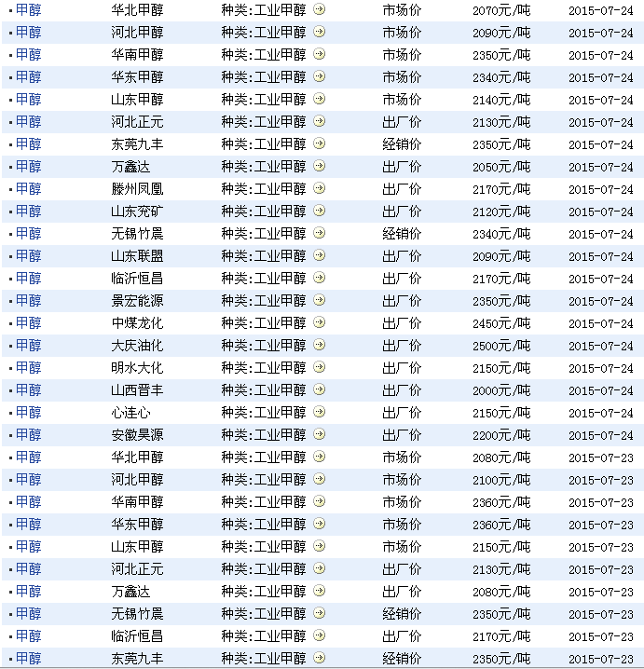
Task: Select the 2100元/吨 price for 河北甲醇
Action: pos(501,480)
